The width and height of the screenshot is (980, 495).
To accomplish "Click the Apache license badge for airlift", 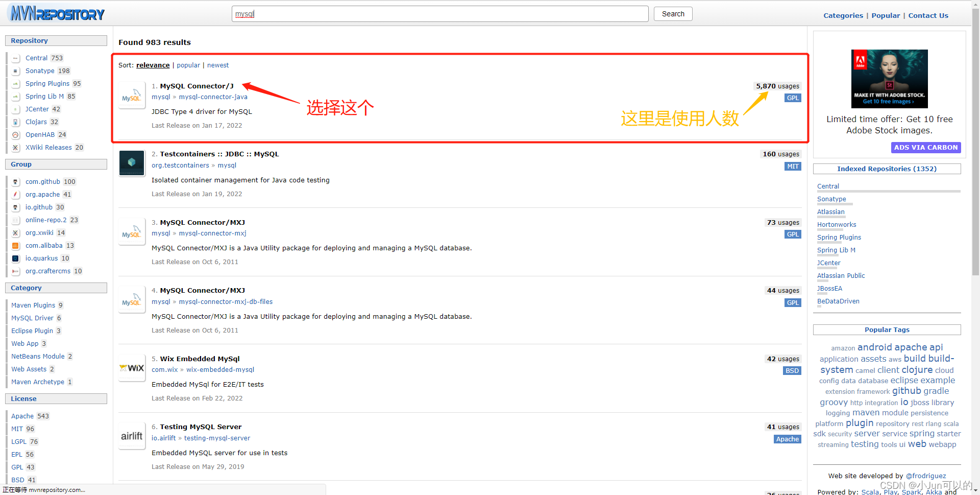I will point(788,439).
